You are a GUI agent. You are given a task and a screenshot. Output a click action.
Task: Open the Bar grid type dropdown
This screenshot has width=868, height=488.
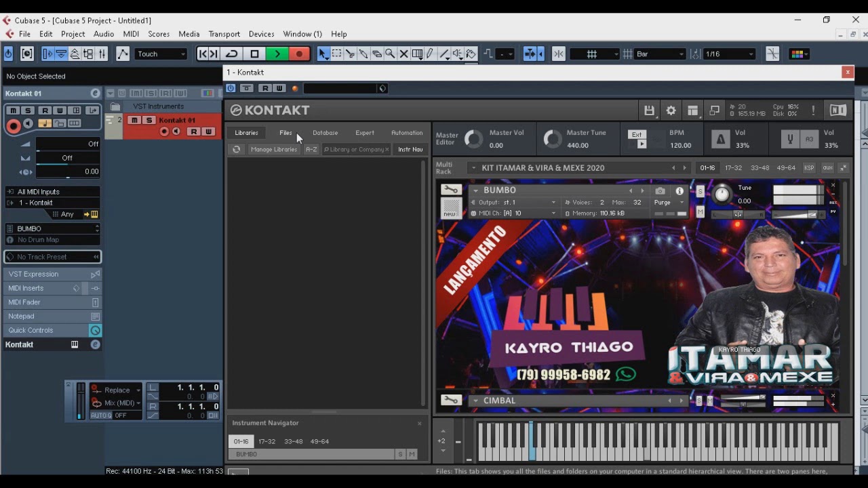661,54
